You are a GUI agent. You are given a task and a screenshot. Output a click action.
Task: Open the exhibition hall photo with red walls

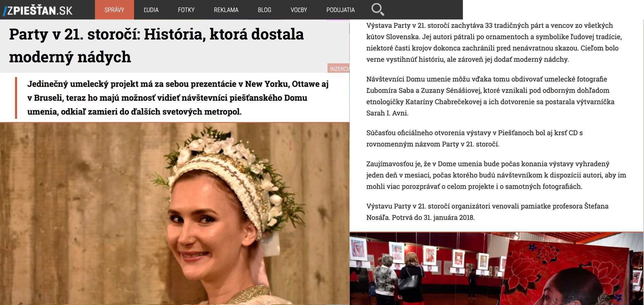click(x=497, y=269)
